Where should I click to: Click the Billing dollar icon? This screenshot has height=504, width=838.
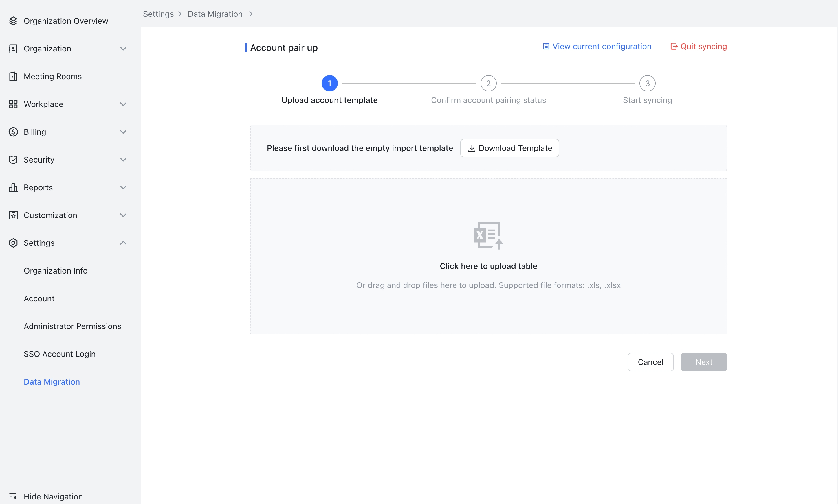[13, 132]
